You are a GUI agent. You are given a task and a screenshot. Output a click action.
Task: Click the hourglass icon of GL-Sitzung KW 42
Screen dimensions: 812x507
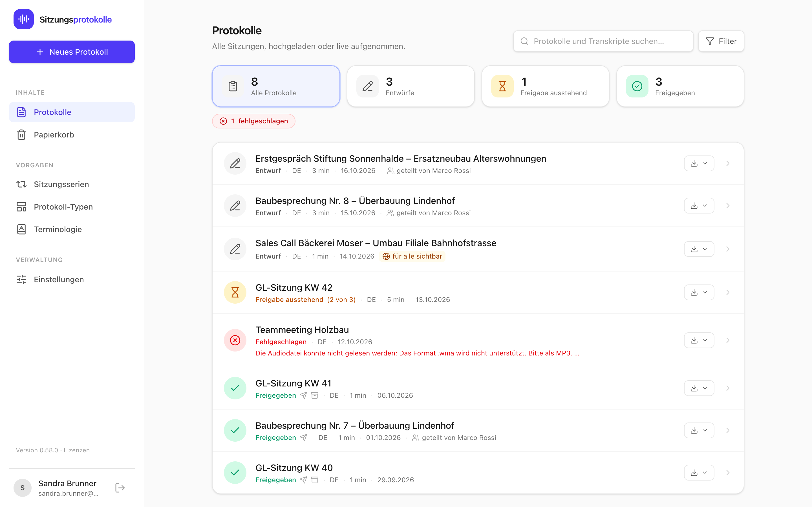point(235,292)
